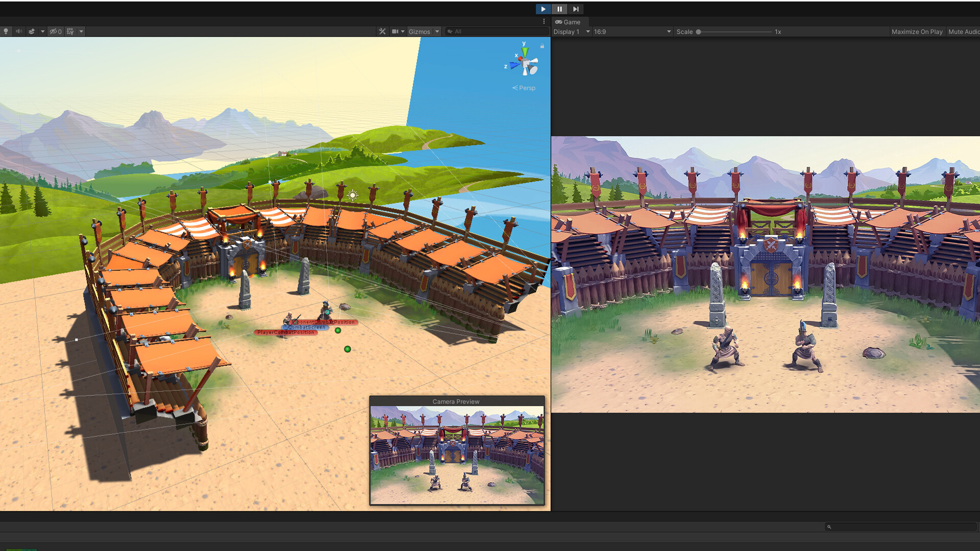Click the Scale slider handle
Image resolution: width=980 pixels, height=551 pixels.
(x=699, y=32)
